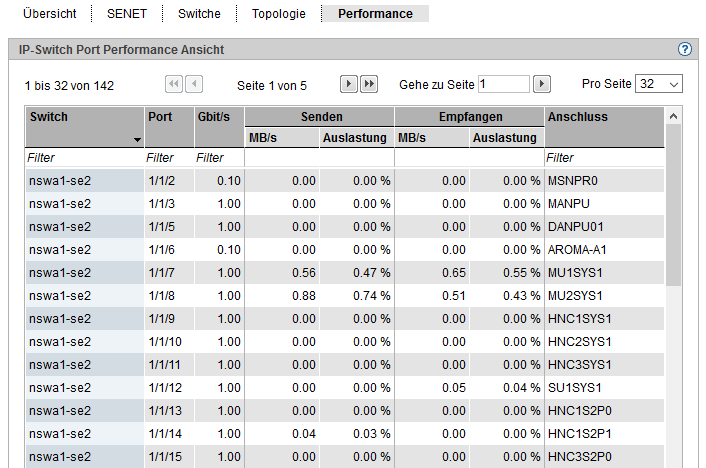Click the Anschluss column filter field
The image size is (706, 468).
click(603, 158)
